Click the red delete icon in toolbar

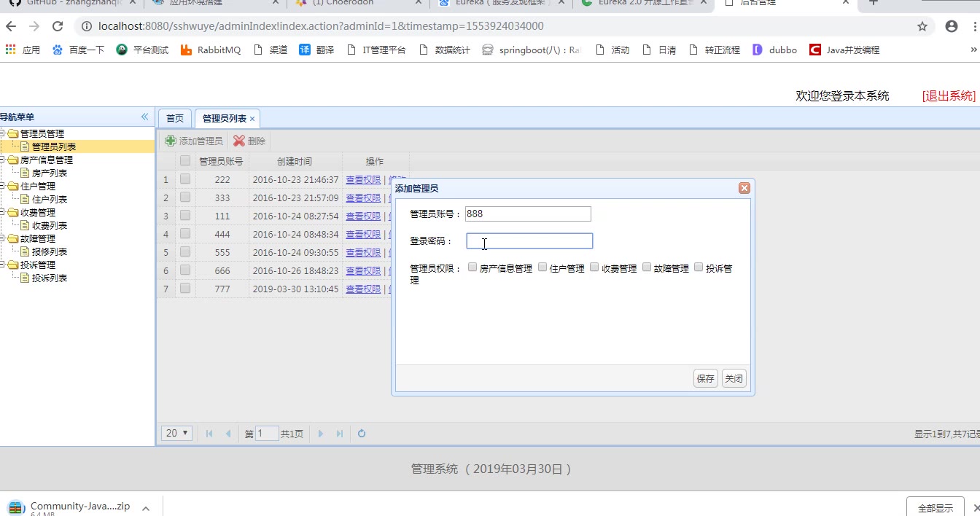[x=239, y=141]
